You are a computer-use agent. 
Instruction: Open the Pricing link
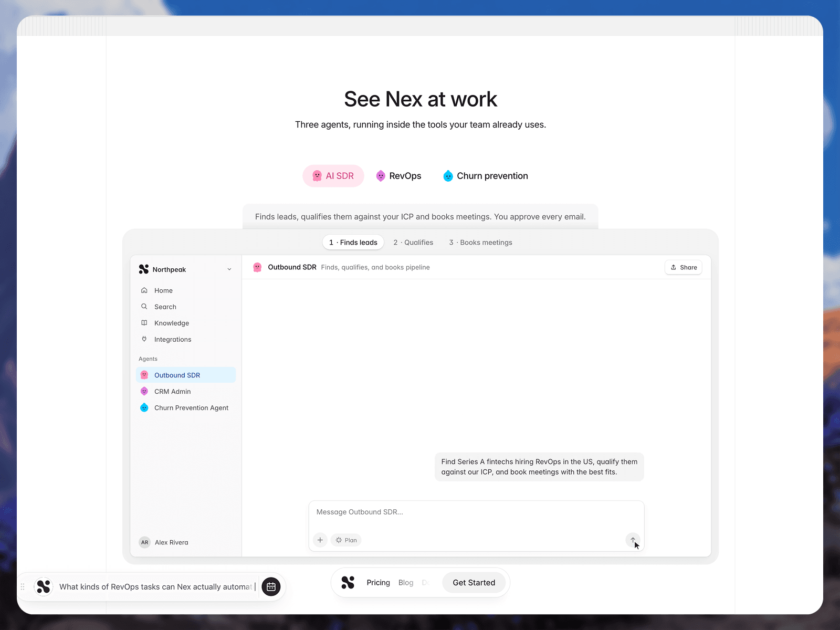379,583
